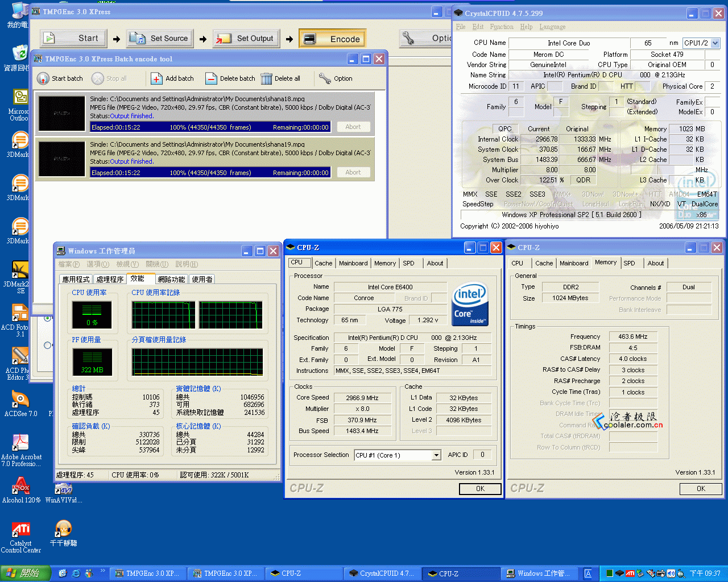The image size is (728, 582).
Task: Open the 檔案(F) menu in Task Manager
Action: (69, 264)
